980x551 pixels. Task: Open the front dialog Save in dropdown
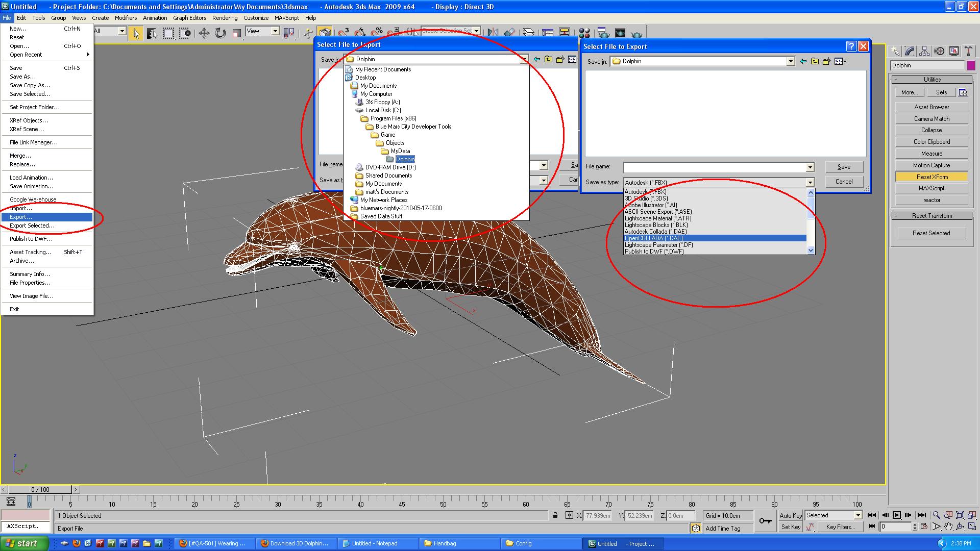click(x=790, y=61)
